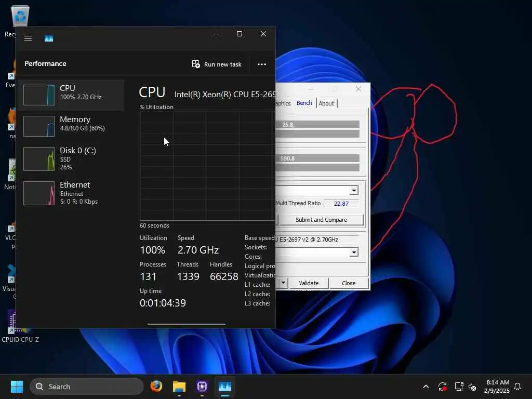Maximize the Task Manager window
Viewport: 532px width, 399px height.
pos(240,34)
